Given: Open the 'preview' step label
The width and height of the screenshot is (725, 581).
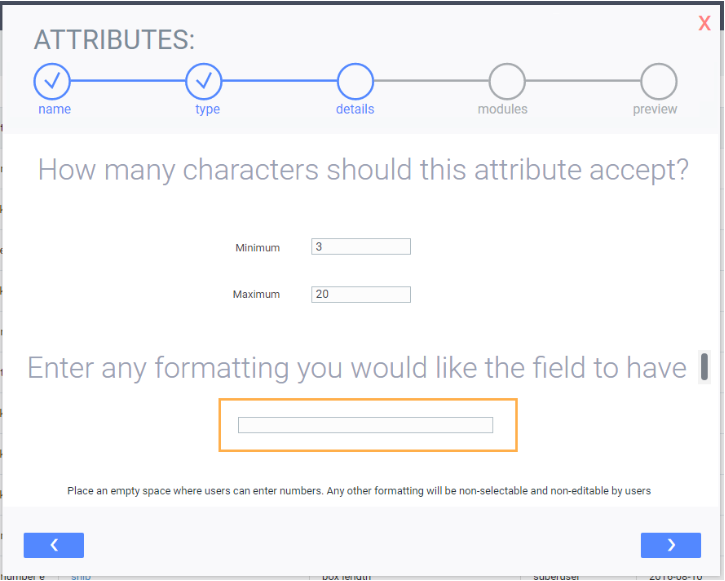Looking at the screenshot, I should pos(655,110).
